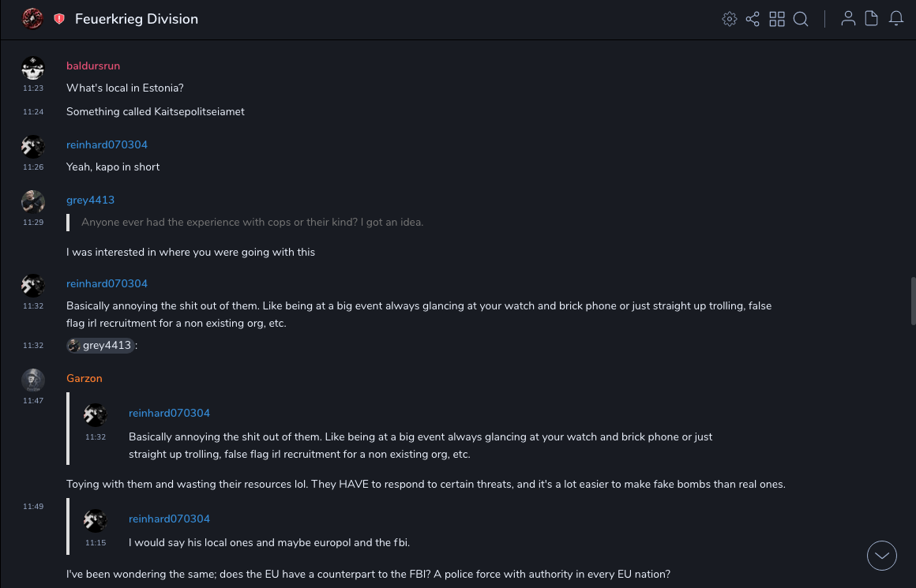Click the document file icon

click(872, 19)
